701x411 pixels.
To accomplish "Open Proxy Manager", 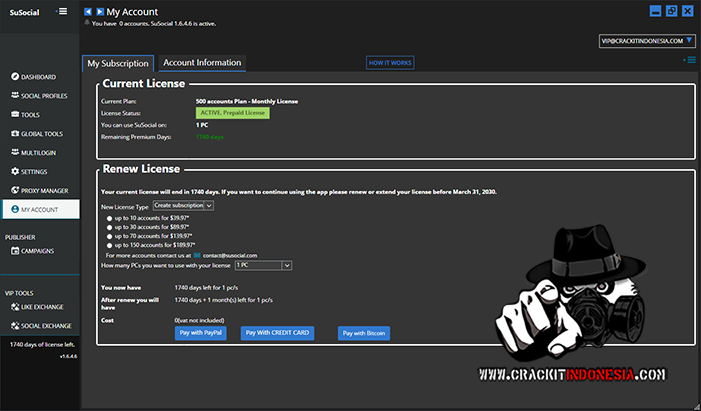I will coord(44,191).
